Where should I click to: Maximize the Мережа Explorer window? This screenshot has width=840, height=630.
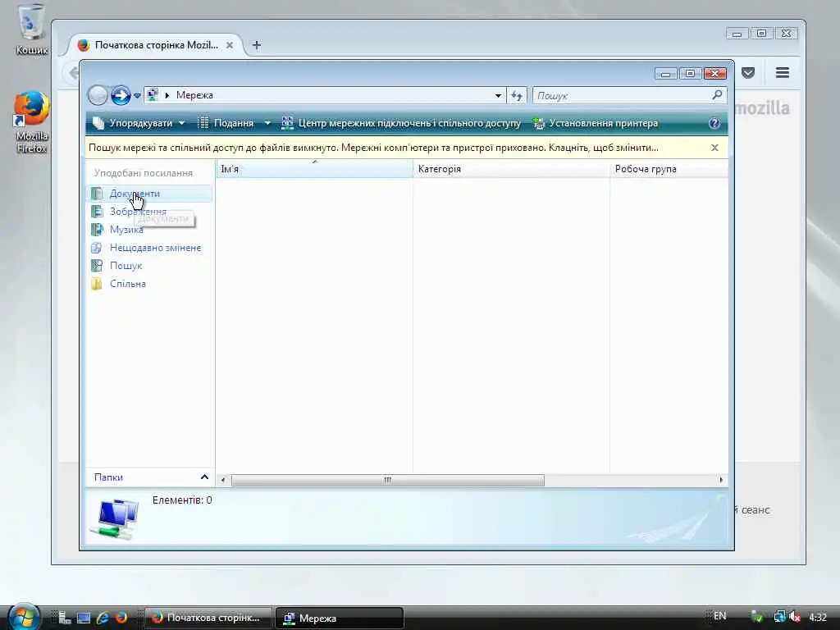[x=690, y=73]
